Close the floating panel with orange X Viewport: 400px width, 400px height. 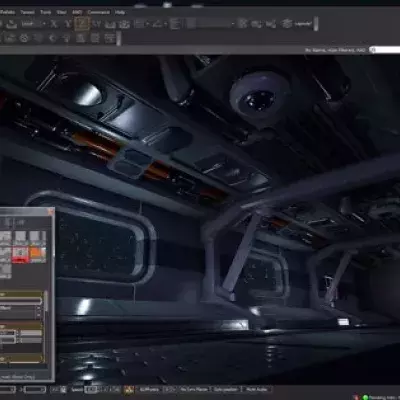coord(51,212)
